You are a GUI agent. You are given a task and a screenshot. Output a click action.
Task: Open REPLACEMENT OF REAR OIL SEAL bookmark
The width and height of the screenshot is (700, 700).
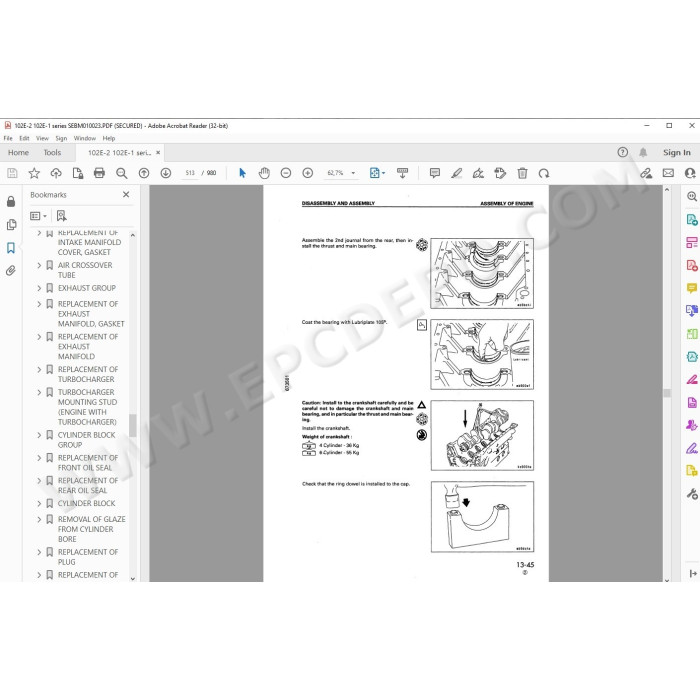coord(88,486)
